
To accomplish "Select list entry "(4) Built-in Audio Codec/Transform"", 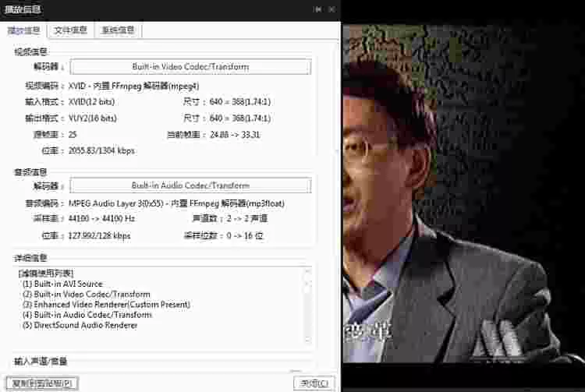I will (87, 315).
